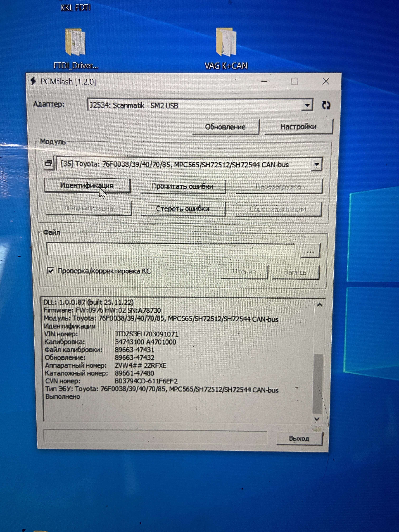Click log scroll down arrow
The width and height of the screenshot is (399, 532).
click(x=317, y=419)
